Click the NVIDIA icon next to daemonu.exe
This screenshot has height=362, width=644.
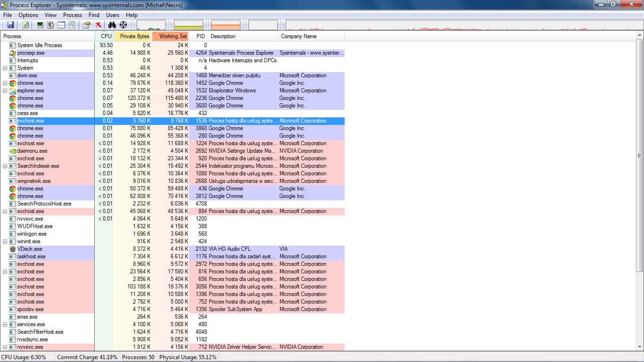[13, 151]
